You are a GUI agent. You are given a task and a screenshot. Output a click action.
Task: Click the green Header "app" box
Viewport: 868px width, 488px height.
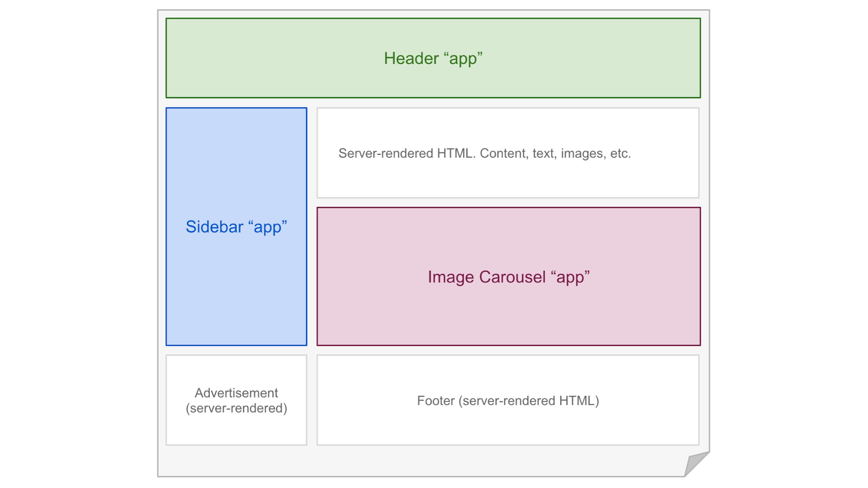tap(433, 58)
